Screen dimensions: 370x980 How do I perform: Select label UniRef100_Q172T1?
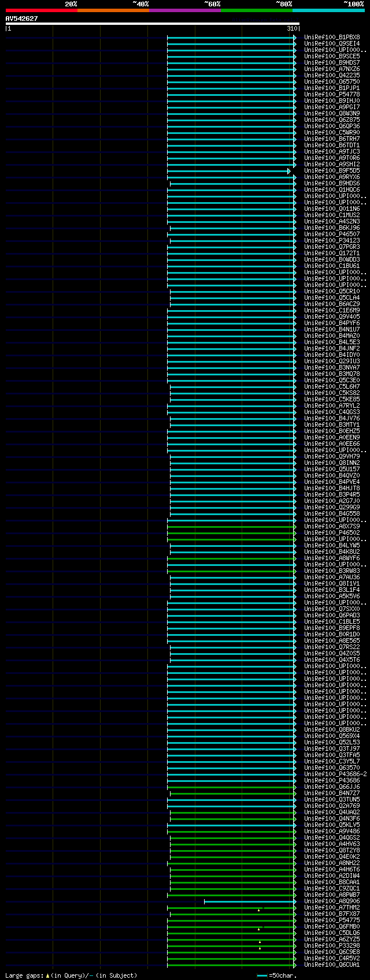(332, 253)
